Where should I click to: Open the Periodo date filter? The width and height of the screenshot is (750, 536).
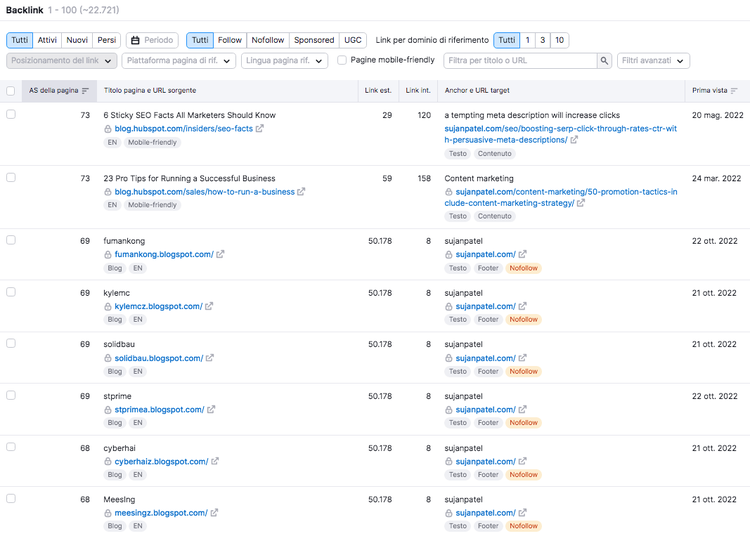(152, 40)
